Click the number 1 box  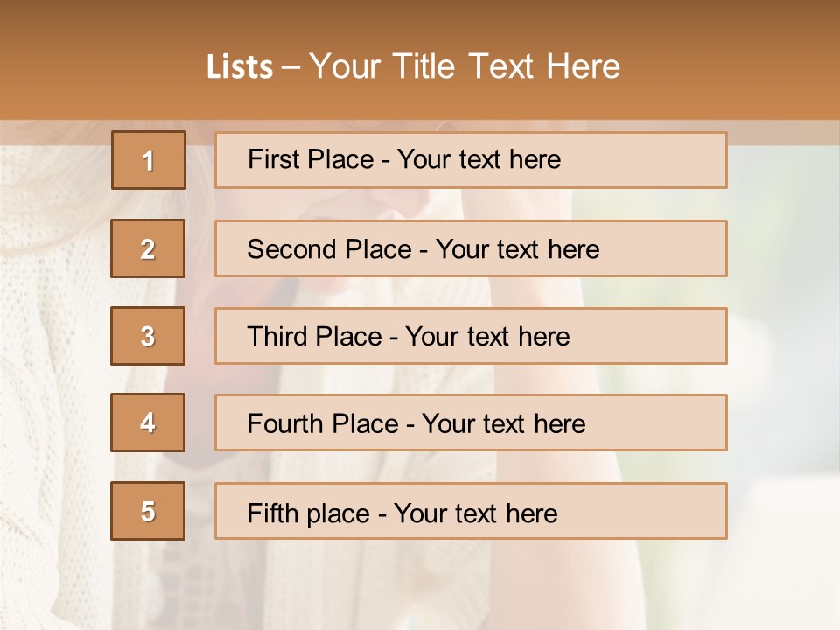pyautogui.click(x=149, y=160)
